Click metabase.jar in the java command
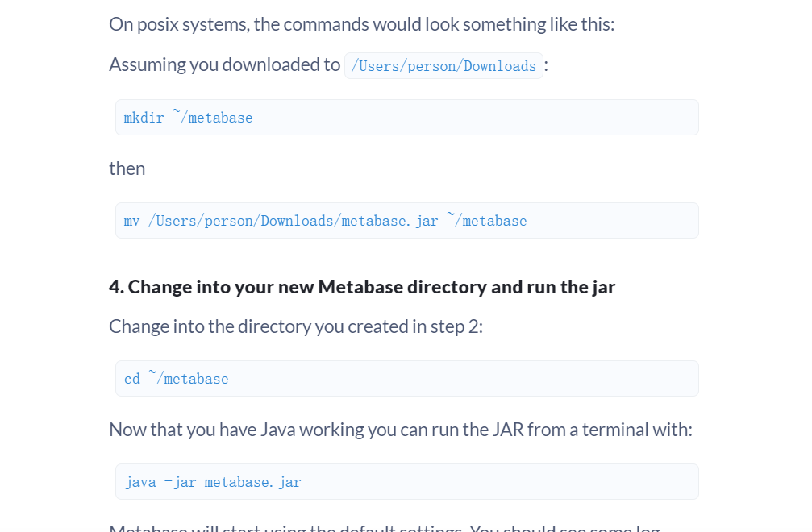812x532 pixels. tap(252, 482)
